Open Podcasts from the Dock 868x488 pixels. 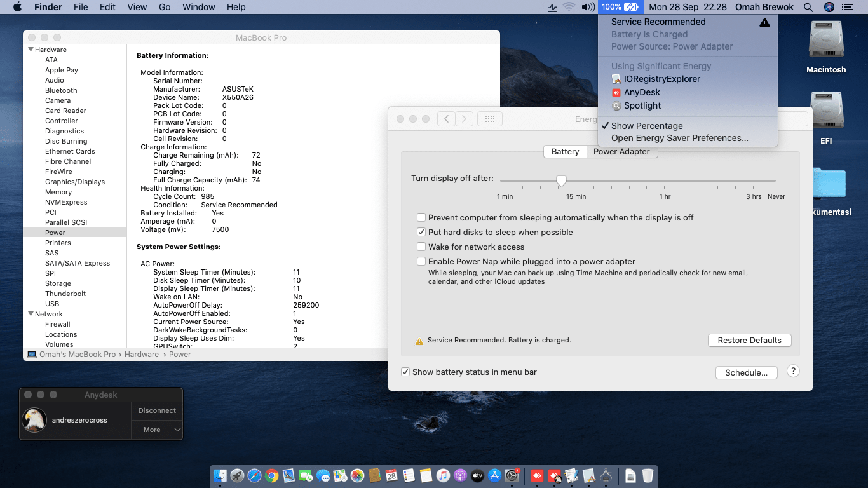coord(460,475)
